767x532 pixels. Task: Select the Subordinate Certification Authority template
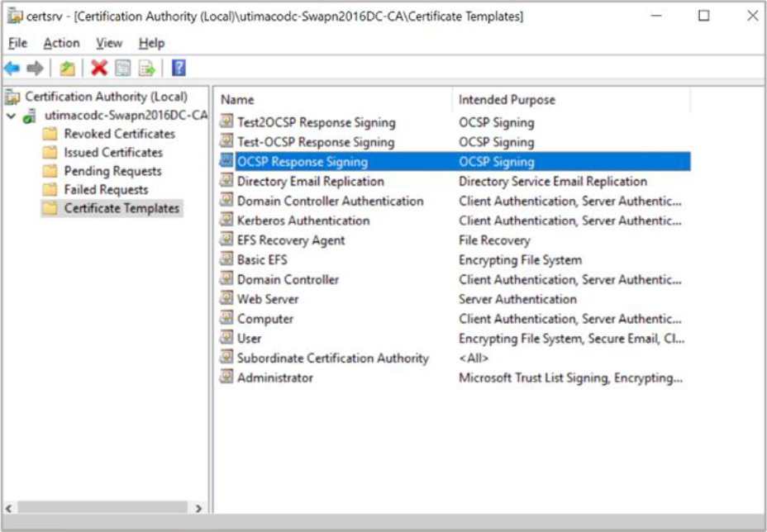click(x=332, y=358)
